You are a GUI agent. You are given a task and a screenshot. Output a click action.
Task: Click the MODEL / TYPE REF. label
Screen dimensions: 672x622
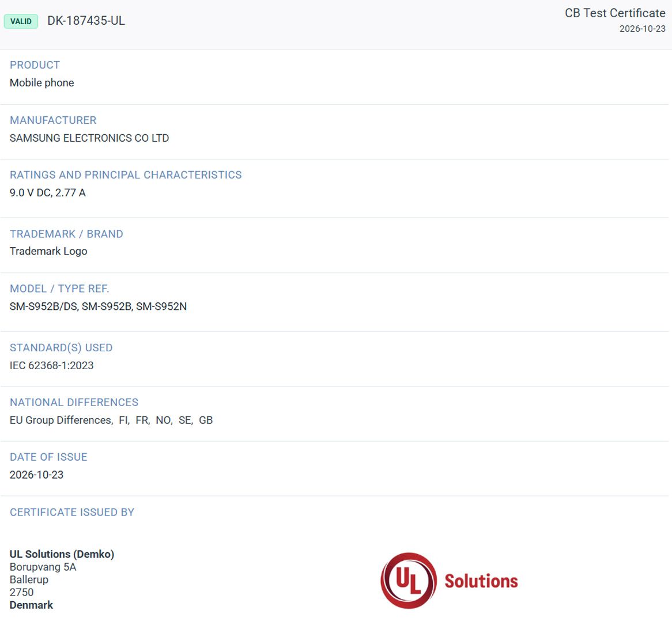tap(59, 289)
